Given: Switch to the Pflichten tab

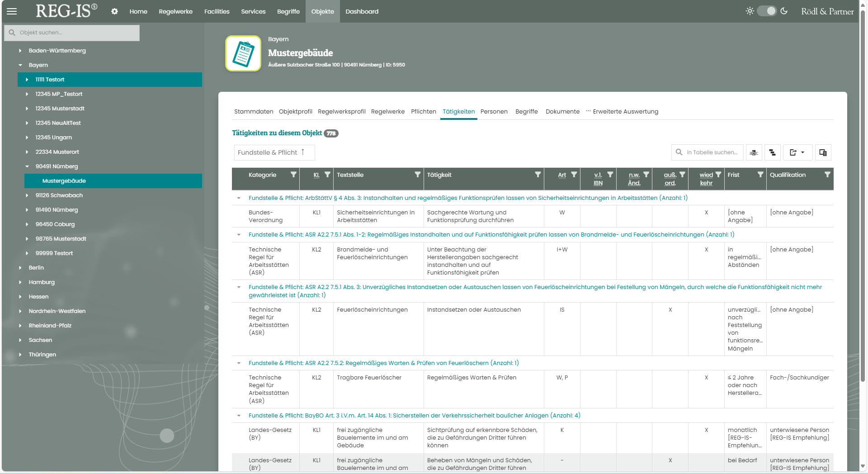Looking at the screenshot, I should (423, 111).
